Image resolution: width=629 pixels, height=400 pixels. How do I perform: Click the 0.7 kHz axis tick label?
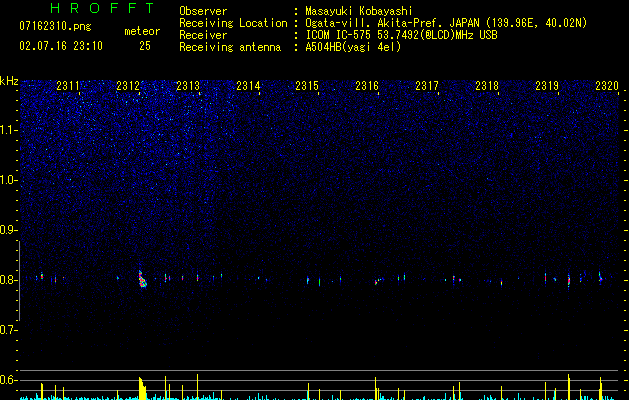point(9,330)
